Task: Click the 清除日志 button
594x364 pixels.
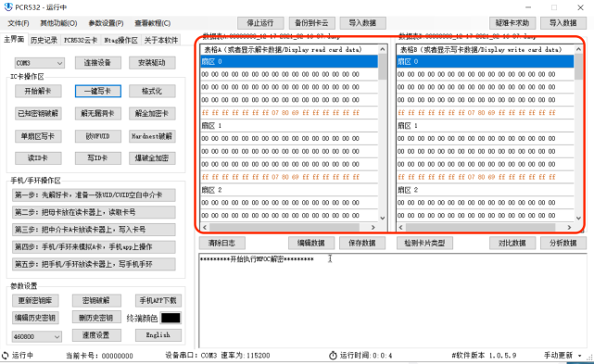Action: coord(222,243)
